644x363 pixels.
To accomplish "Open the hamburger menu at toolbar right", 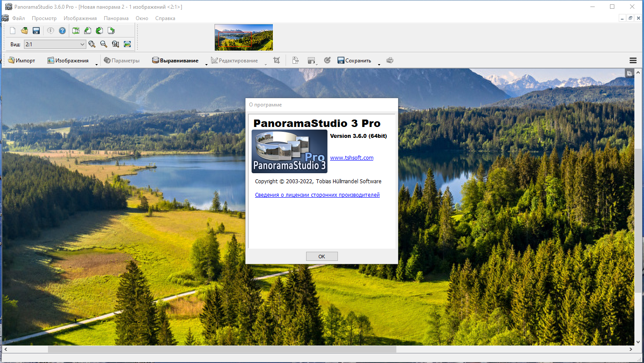I will (633, 61).
